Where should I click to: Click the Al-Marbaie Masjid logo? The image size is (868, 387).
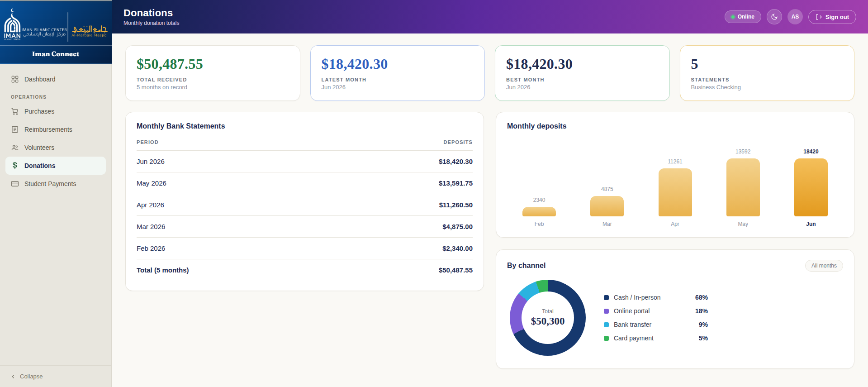click(x=90, y=31)
